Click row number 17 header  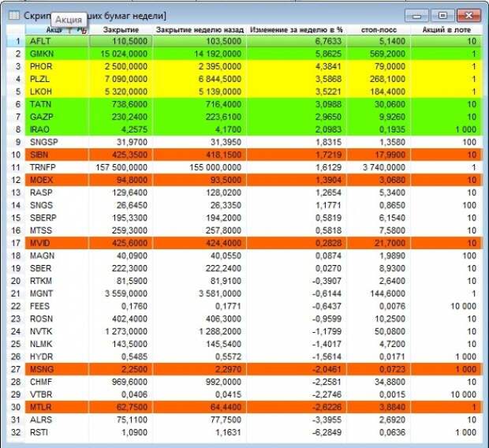(x=17, y=243)
